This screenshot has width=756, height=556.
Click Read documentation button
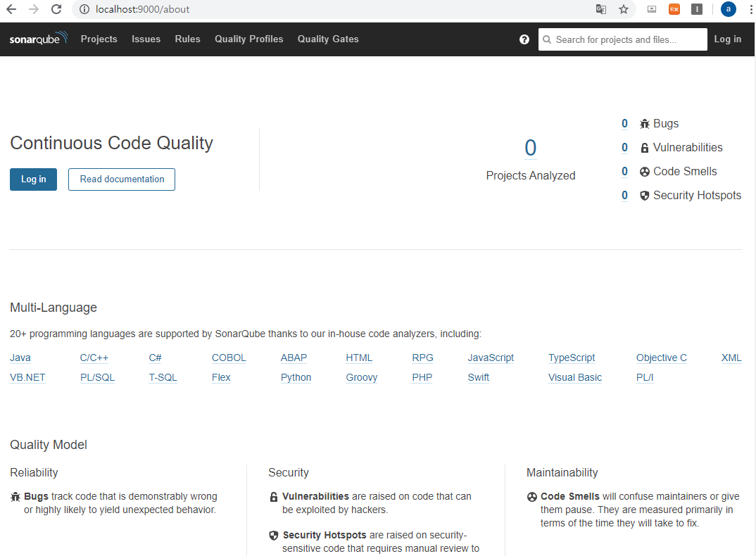click(122, 179)
